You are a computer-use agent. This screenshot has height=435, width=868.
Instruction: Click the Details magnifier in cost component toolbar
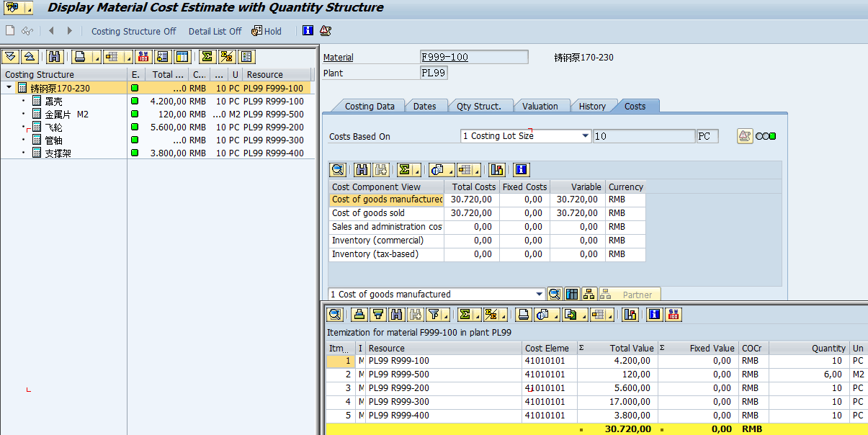click(338, 170)
